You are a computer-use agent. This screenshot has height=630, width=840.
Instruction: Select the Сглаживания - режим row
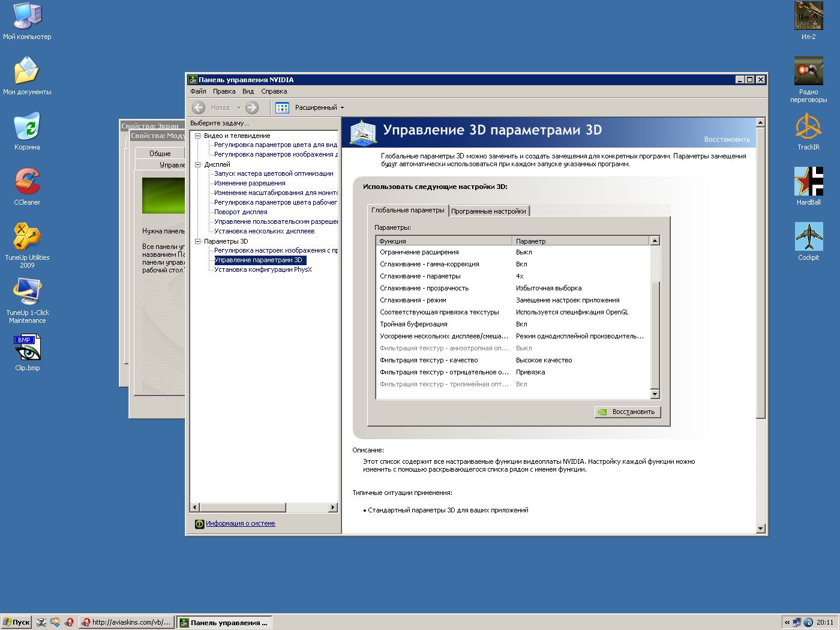point(513,300)
